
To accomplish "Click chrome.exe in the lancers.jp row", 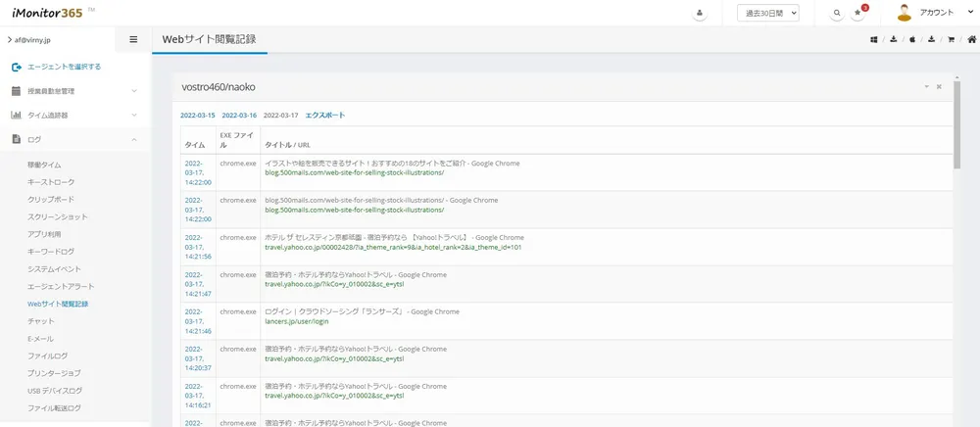I will point(238,312).
